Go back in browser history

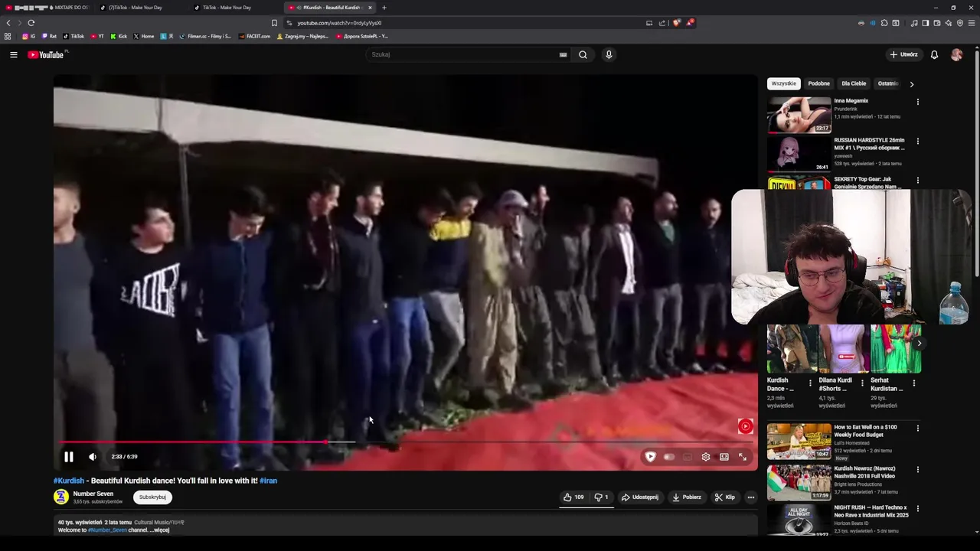(8, 23)
